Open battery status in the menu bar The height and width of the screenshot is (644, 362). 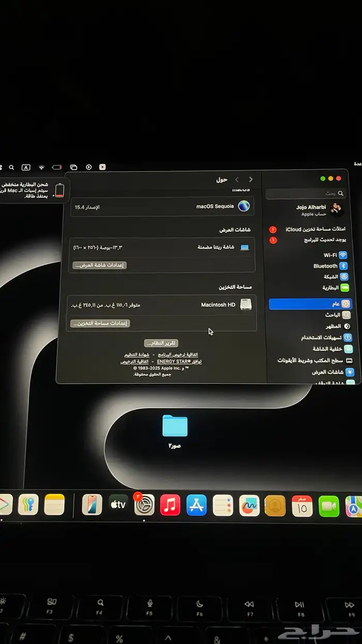57,168
